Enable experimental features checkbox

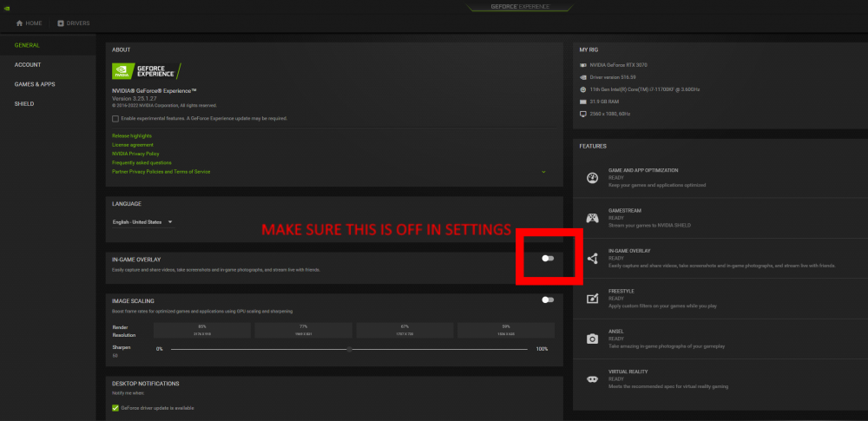tap(115, 119)
